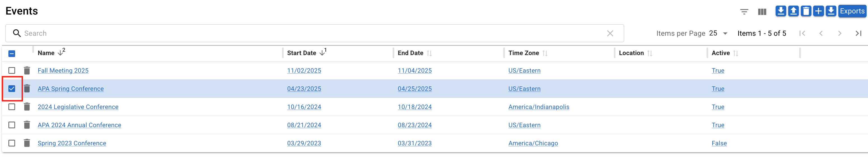The width and height of the screenshot is (868, 161).
Task: Open the APA 2024 Annual Conference link
Action: pyautogui.click(x=79, y=125)
